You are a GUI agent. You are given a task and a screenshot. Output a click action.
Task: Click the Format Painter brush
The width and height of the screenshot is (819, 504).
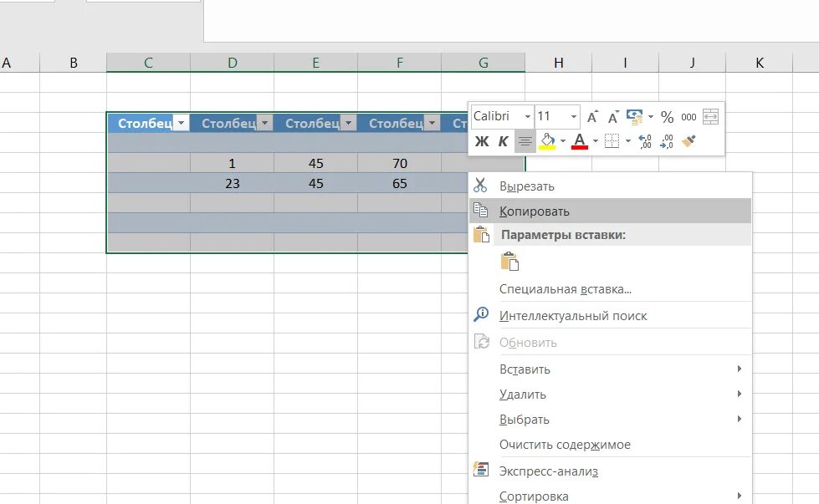[688, 141]
